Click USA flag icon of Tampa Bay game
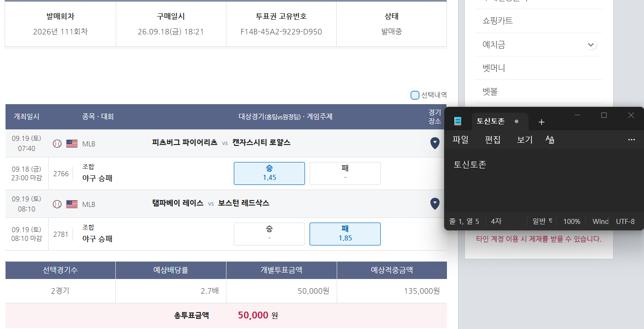This screenshot has width=644, height=329. 72,204
